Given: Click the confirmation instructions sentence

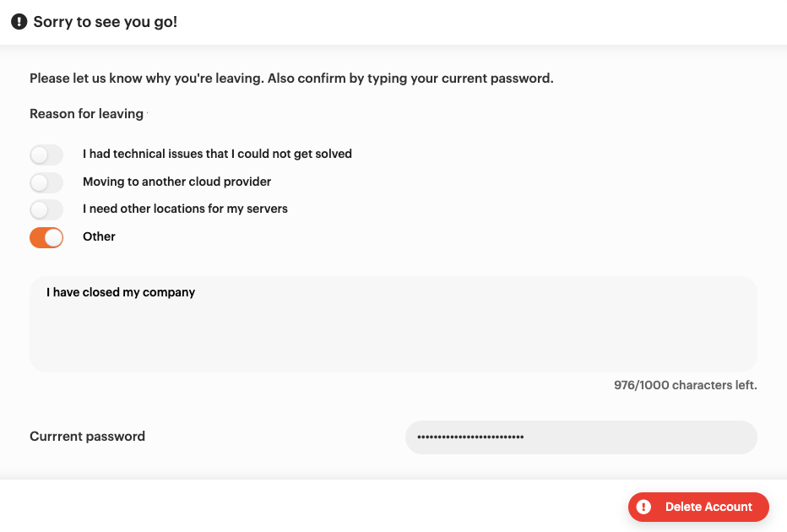Looking at the screenshot, I should coord(291,78).
